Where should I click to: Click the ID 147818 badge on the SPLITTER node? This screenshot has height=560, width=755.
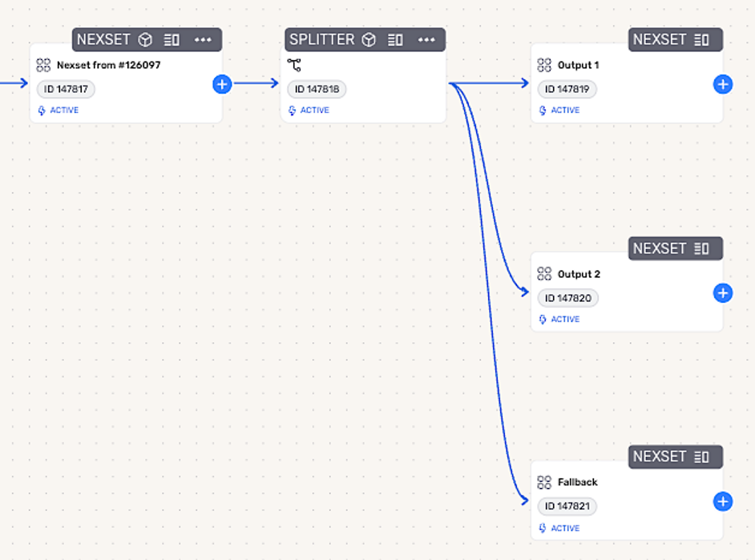317,89
